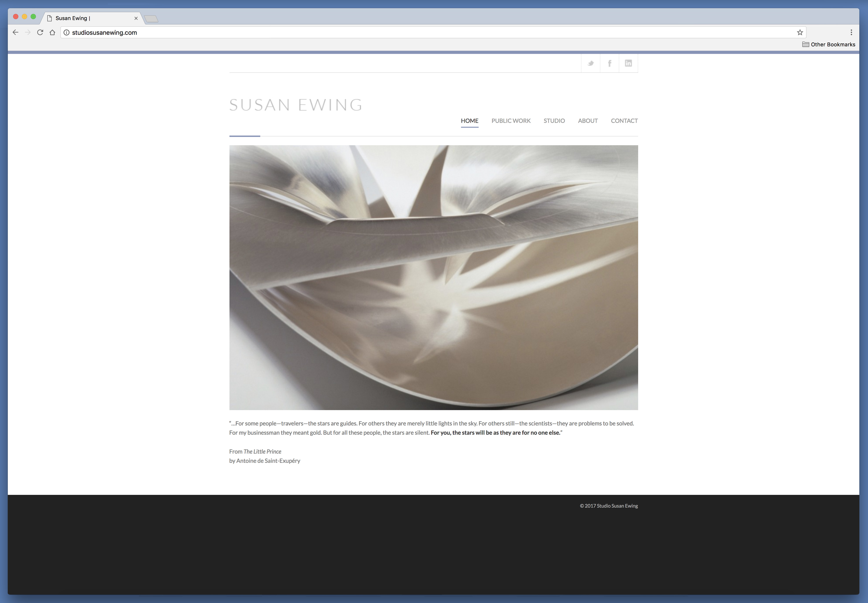Click the metal sculpture hero image
This screenshot has width=868, height=603.
point(433,278)
